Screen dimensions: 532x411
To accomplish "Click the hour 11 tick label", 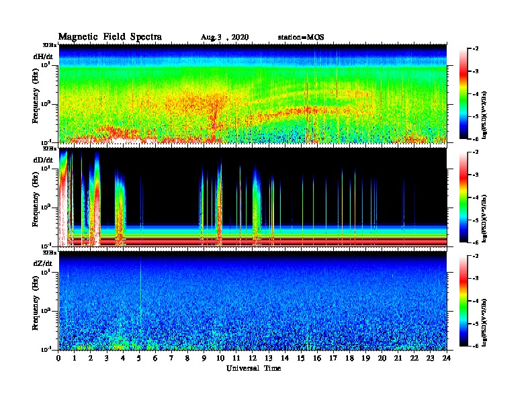I will click(236, 358).
